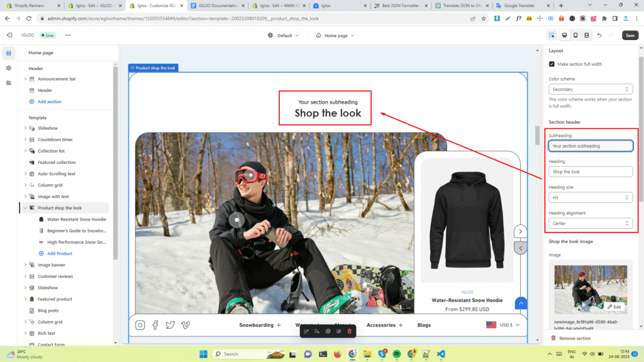
Task: Toggle the section inspector icon
Action: pos(552,35)
